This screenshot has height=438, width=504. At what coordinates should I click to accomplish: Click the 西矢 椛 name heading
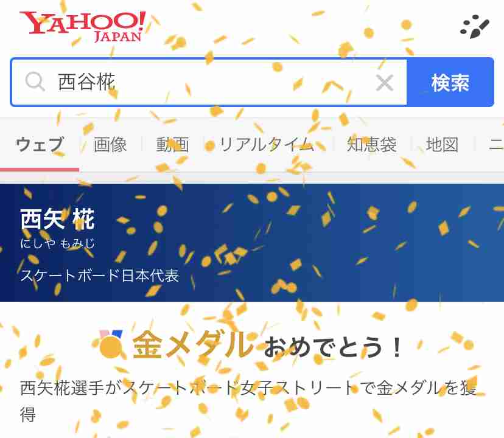58,219
